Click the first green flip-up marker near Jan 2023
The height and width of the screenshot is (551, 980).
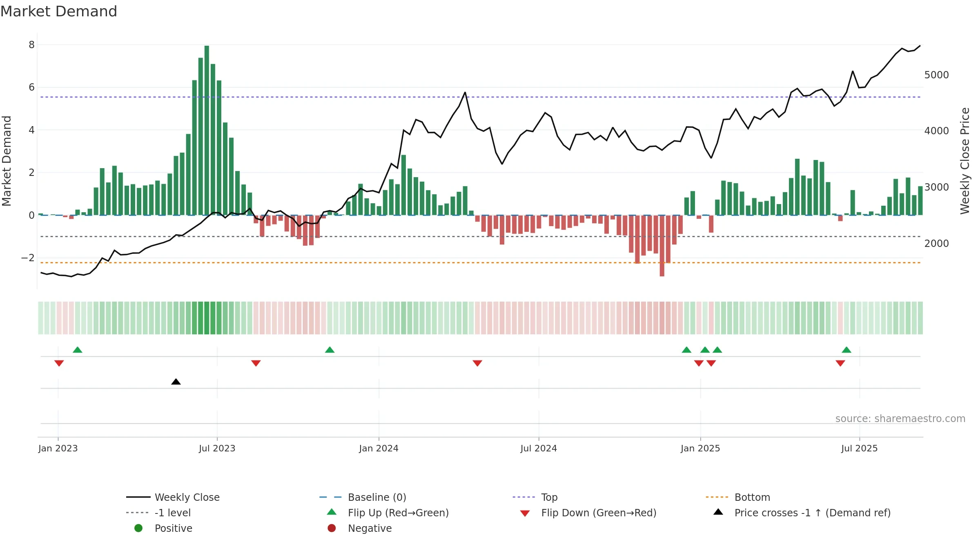point(78,350)
